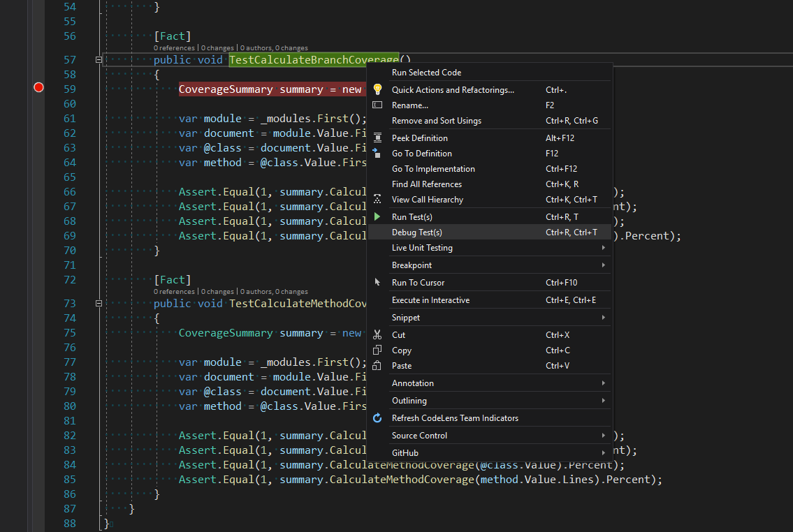The image size is (793, 532).
Task: Click the Cut scissors icon
Action: (377, 334)
